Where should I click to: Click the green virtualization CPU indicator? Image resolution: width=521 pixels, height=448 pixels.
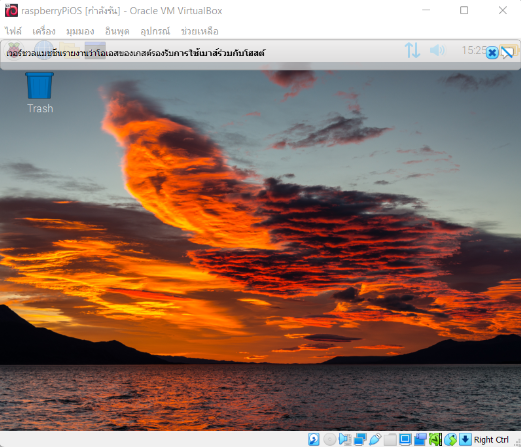pos(435,439)
